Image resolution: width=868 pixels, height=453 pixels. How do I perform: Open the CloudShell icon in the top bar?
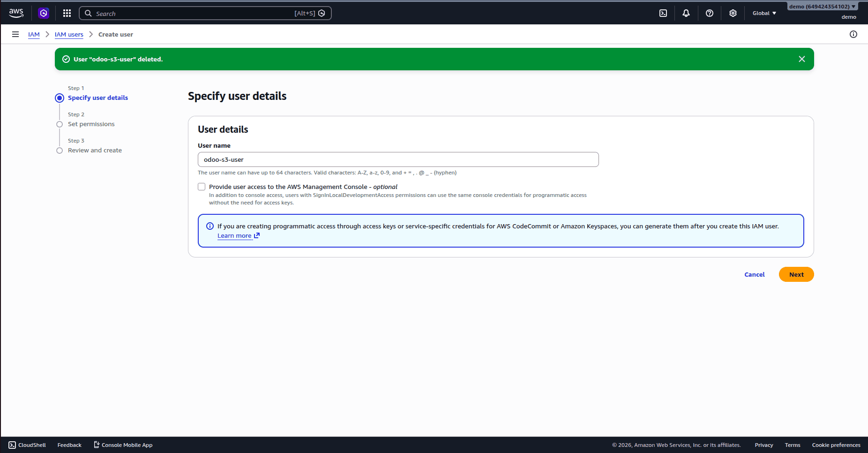pos(663,13)
